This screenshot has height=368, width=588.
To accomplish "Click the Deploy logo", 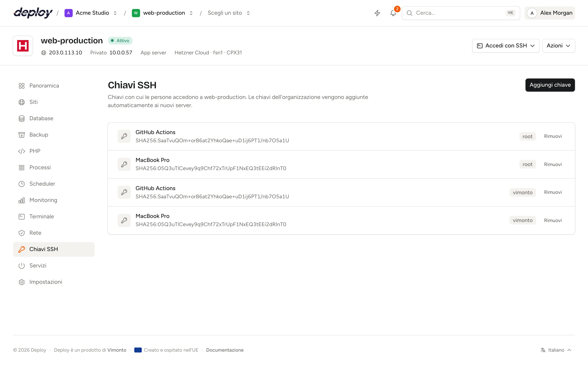I will point(33,13).
